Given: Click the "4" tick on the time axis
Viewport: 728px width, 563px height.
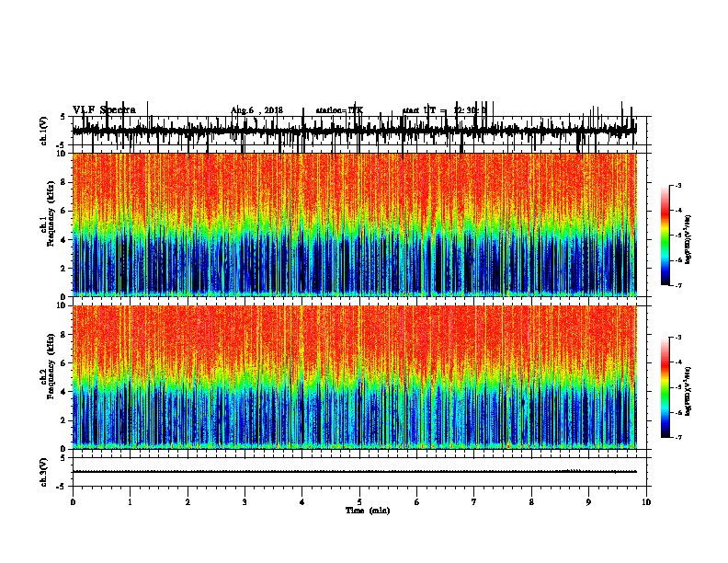Looking at the screenshot, I should click(302, 502).
